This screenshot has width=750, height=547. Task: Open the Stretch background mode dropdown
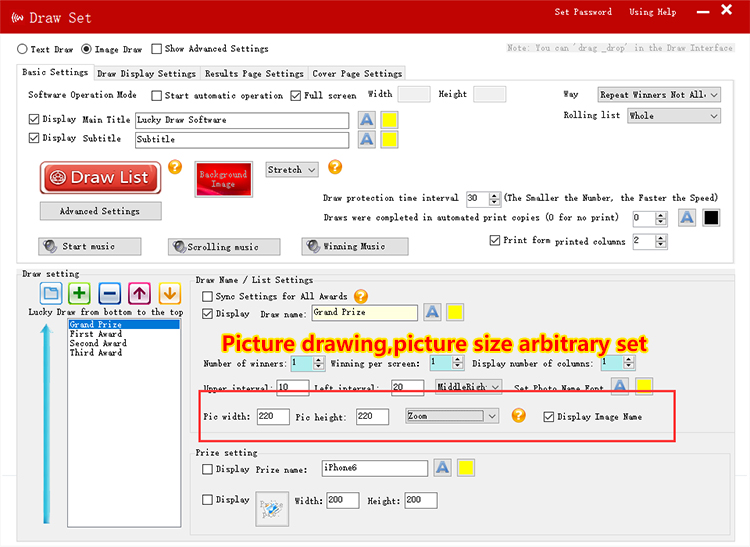point(291,170)
